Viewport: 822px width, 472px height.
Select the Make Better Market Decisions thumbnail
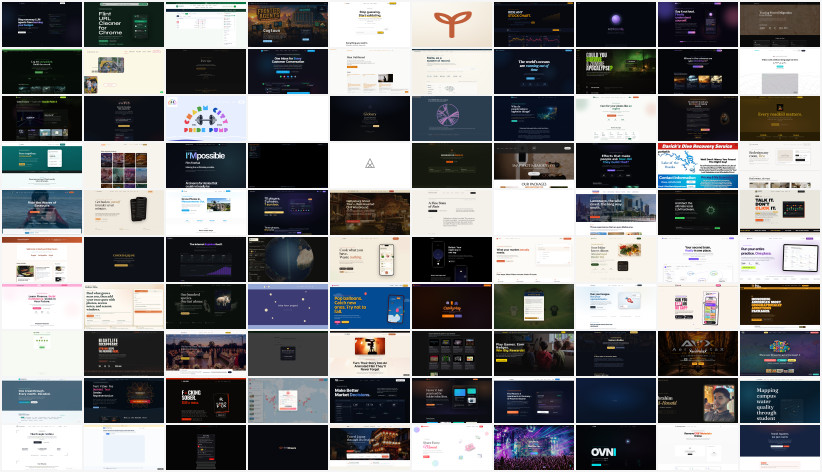point(370,401)
